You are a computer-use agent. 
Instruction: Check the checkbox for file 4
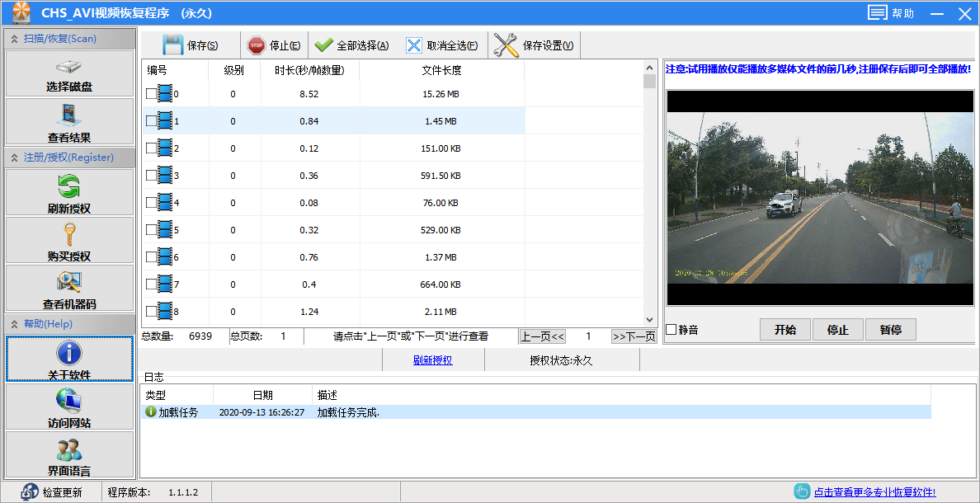pos(151,203)
